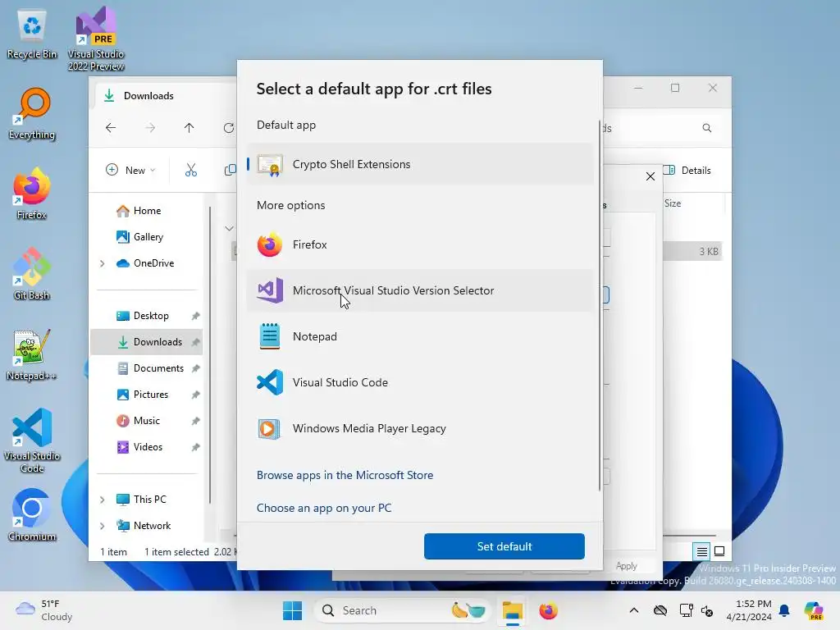
Task: Close the properties dialog behind with X
Action: [651, 176]
